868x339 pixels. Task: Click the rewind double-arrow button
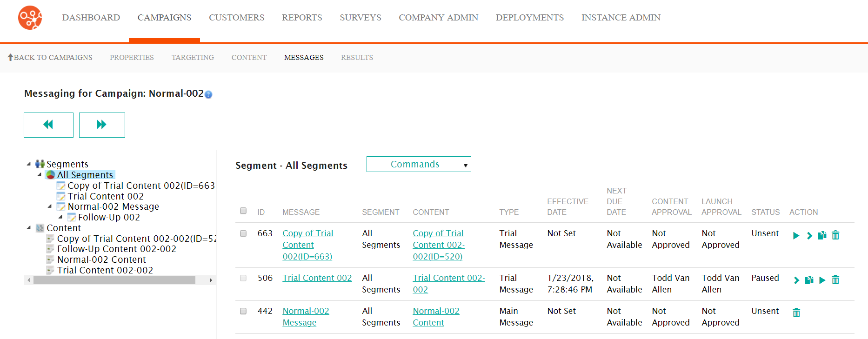tap(48, 125)
